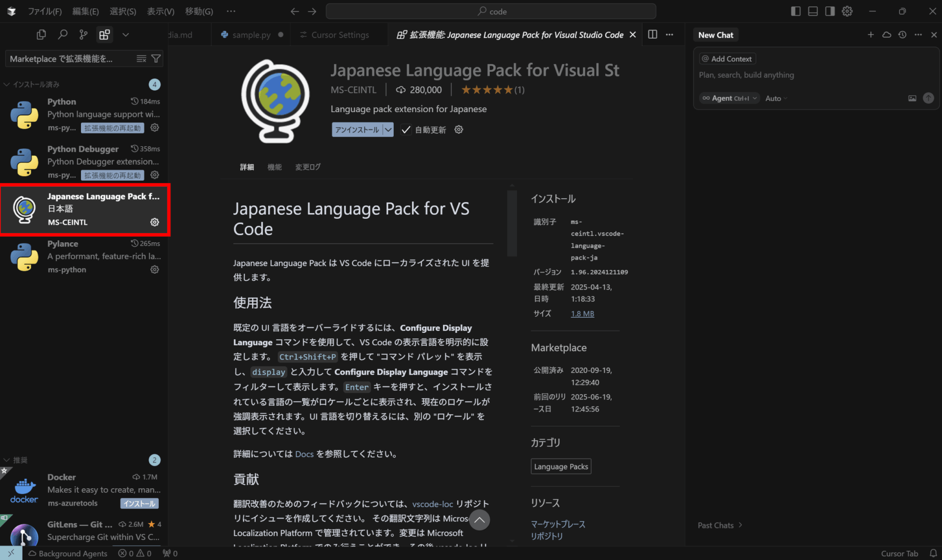Expand Past Chats section
The width and height of the screenshot is (942, 560).
coord(720,525)
